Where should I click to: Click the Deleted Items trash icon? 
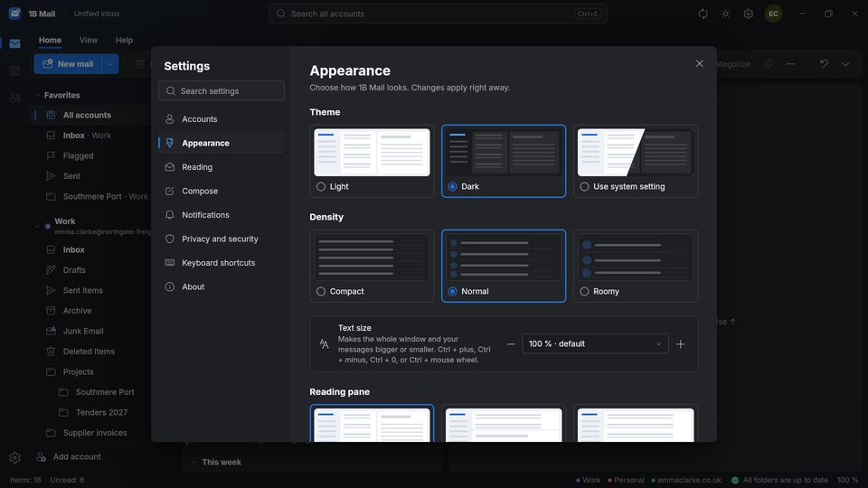click(51, 352)
